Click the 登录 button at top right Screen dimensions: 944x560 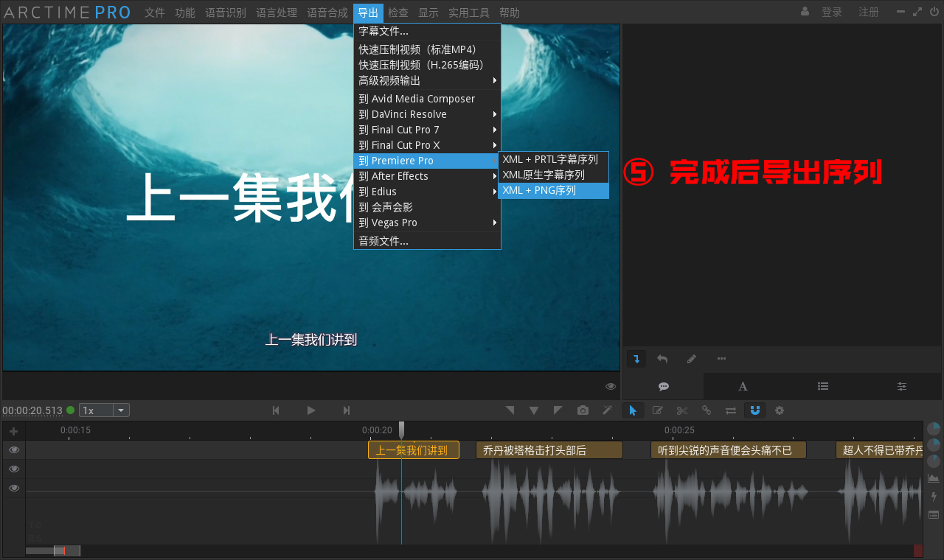click(831, 12)
